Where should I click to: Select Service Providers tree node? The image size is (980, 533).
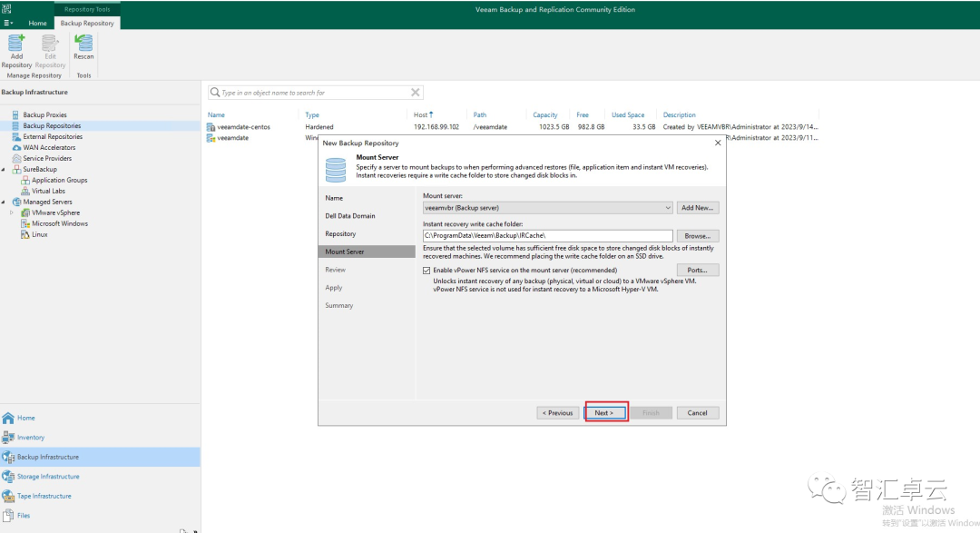click(x=47, y=158)
